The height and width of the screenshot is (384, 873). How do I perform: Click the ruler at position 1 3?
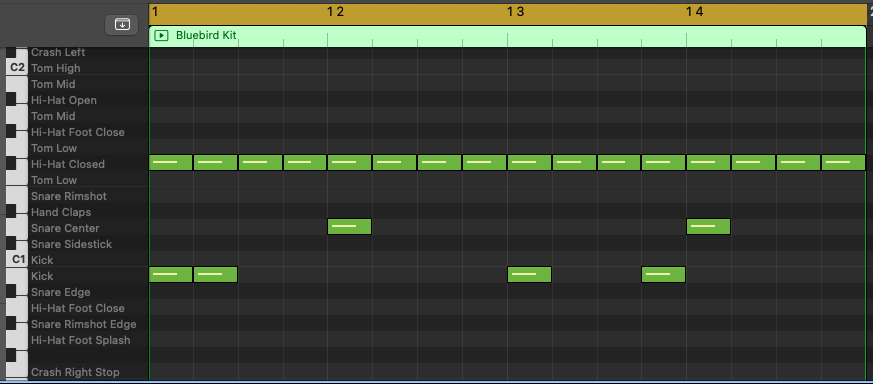(516, 12)
